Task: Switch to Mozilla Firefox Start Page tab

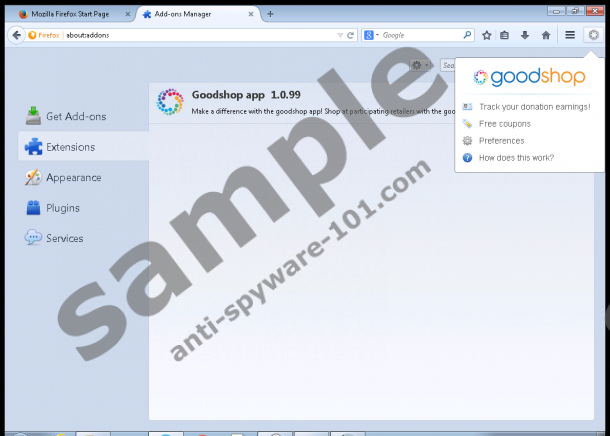Action: click(x=70, y=14)
